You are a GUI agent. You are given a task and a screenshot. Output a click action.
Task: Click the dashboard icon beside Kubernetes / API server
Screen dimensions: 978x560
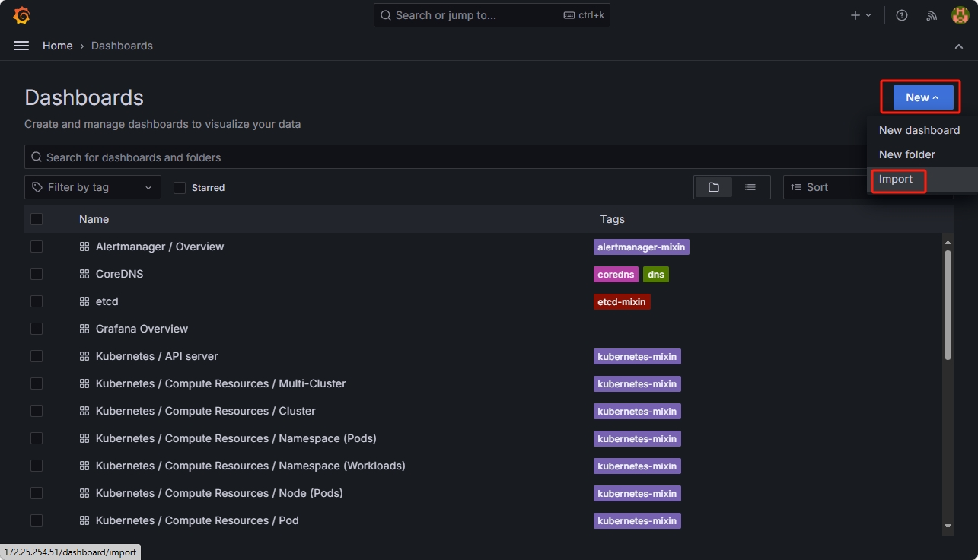[x=84, y=356]
